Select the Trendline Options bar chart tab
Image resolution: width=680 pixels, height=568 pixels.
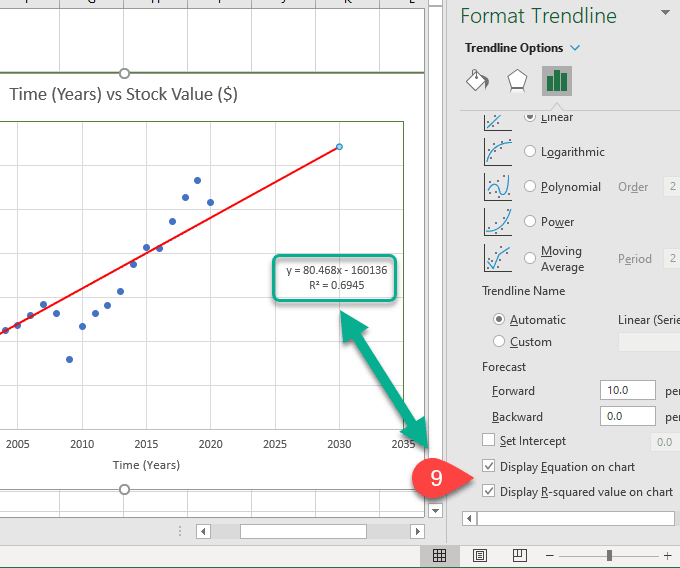coord(556,81)
